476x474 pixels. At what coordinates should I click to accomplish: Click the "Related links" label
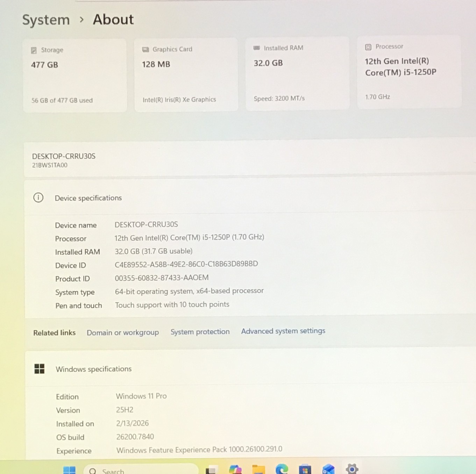pos(55,333)
